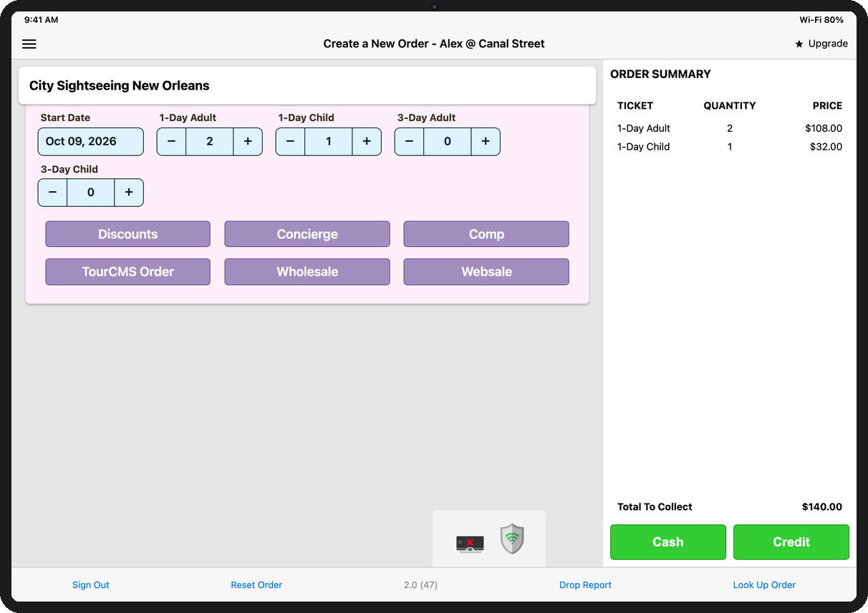Image resolution: width=868 pixels, height=613 pixels.
Task: Increase 3-Day Adult ticket count
Action: pyautogui.click(x=486, y=142)
